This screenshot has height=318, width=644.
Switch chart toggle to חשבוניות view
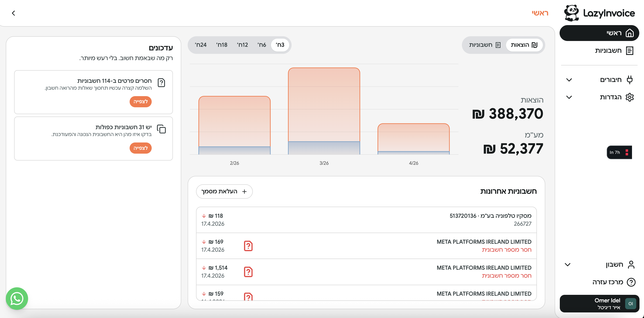[x=485, y=45]
